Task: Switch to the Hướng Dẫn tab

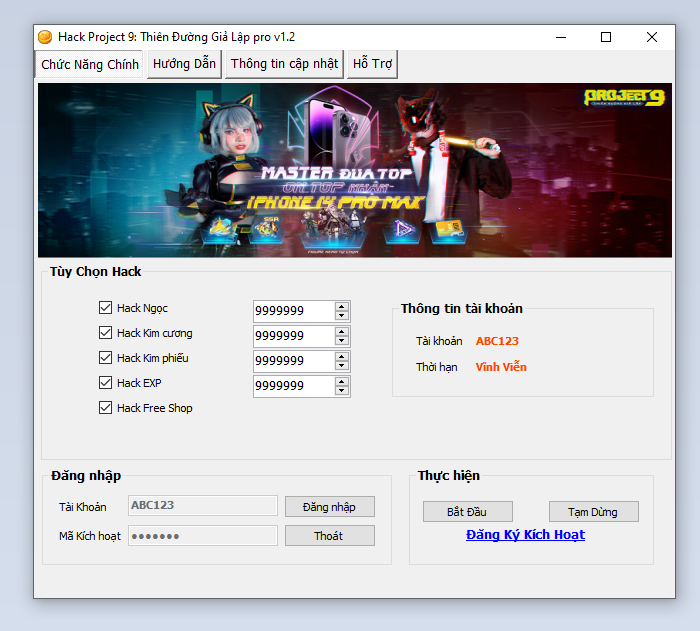Action: pos(184,64)
